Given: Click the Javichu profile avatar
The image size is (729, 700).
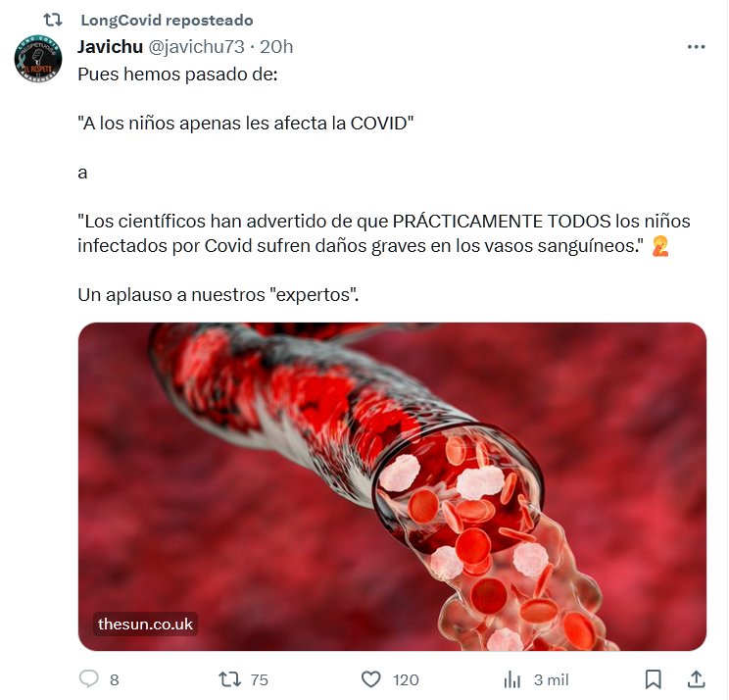Looking at the screenshot, I should point(38,59).
